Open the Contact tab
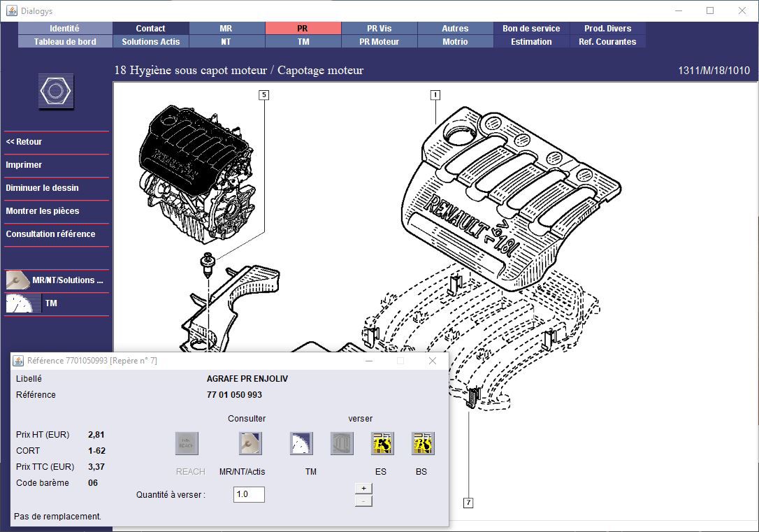The image size is (759, 532). pyautogui.click(x=150, y=29)
